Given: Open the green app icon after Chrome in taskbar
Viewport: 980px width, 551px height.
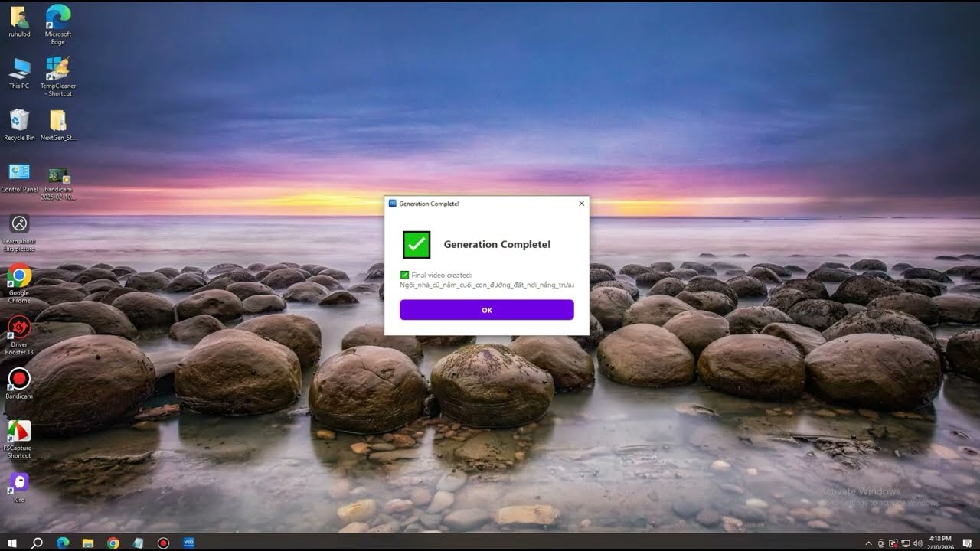Looking at the screenshot, I should point(139,543).
